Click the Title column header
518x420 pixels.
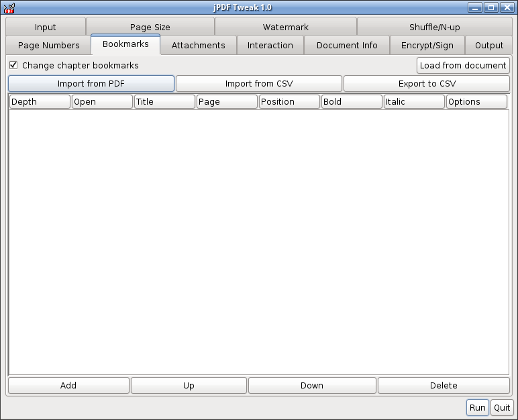click(164, 101)
